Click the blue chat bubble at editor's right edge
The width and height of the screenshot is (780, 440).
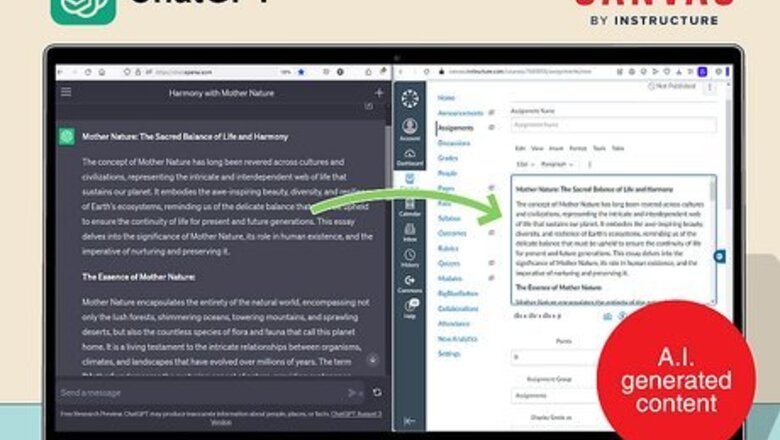click(720, 256)
